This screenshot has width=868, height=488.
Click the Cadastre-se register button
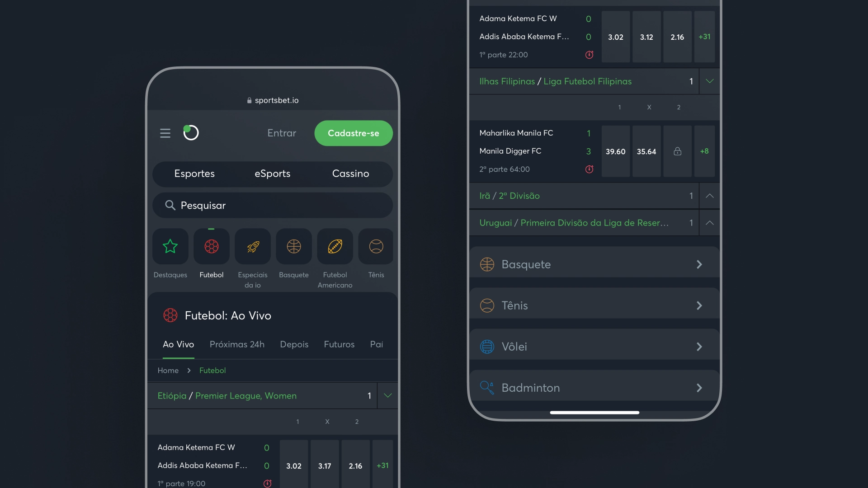click(x=353, y=133)
